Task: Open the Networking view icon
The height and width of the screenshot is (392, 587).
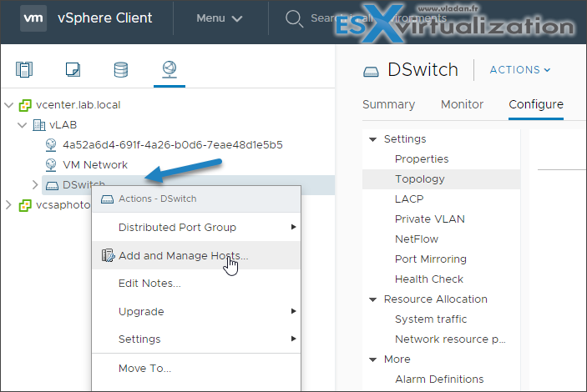Action: (x=170, y=69)
